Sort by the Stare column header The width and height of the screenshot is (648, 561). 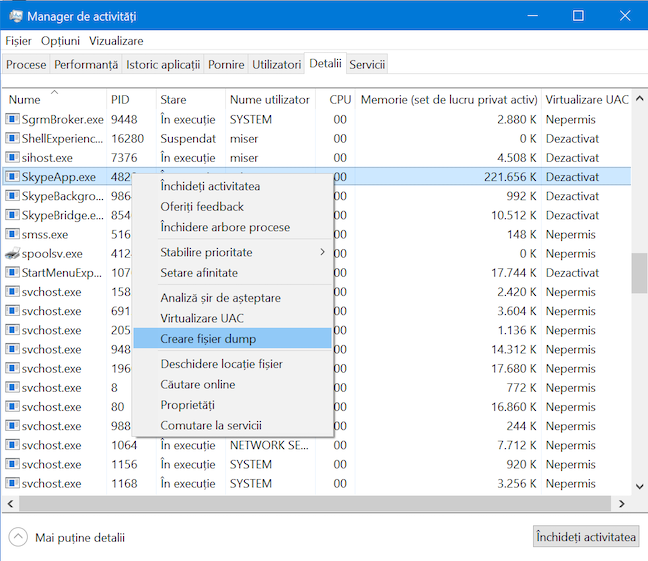tap(191, 99)
